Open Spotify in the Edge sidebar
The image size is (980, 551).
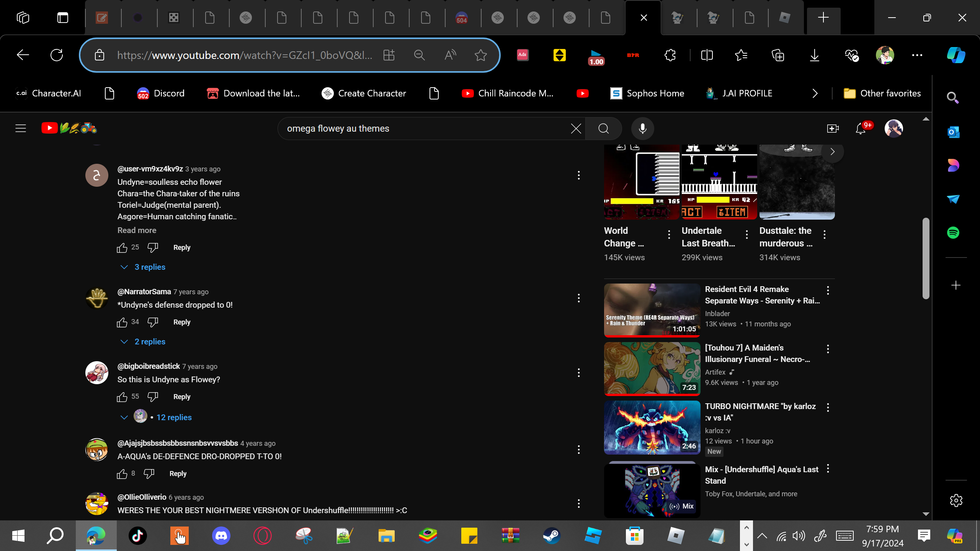click(x=953, y=233)
